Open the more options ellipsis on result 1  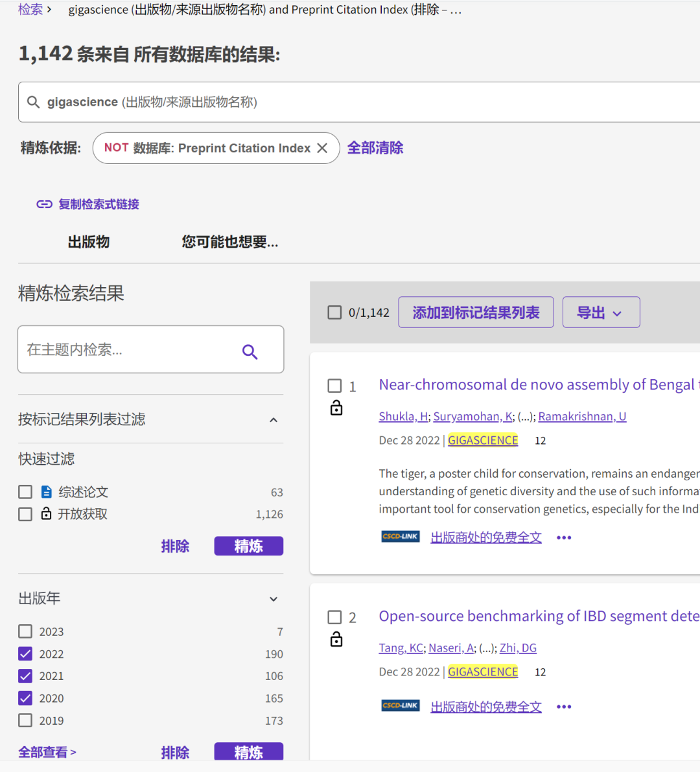coord(563,537)
